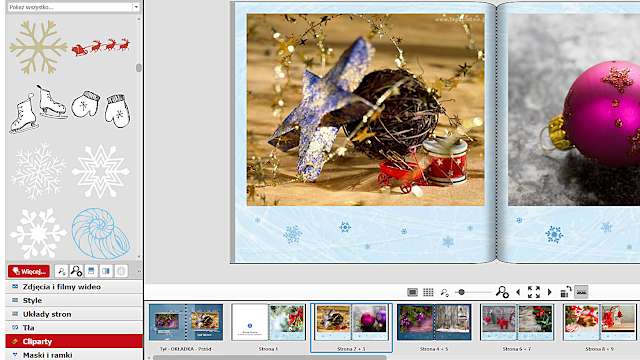Select the Strona 8 + 9 thumbnail
The width and height of the screenshot is (640, 360).
pyautogui.click(x=600, y=322)
